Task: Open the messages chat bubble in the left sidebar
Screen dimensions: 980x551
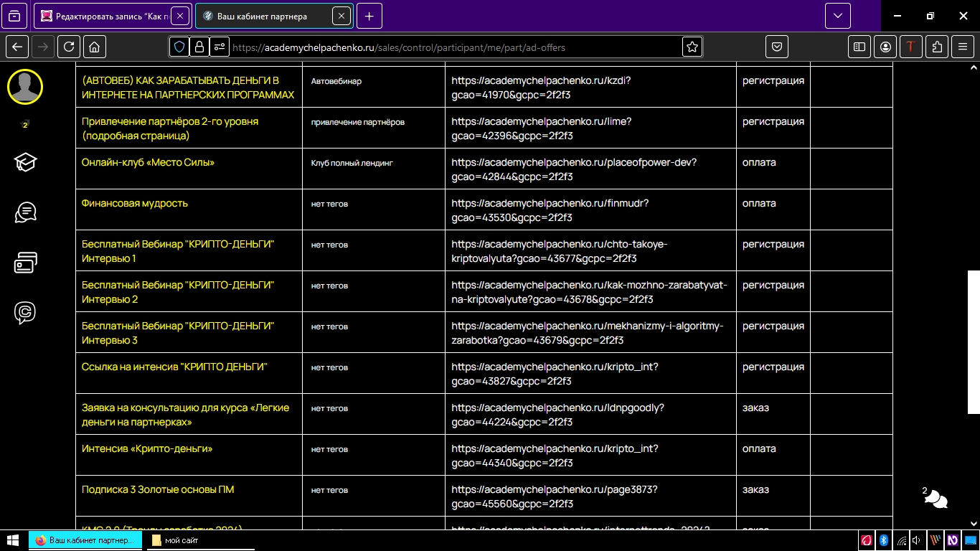Action: click(x=25, y=212)
